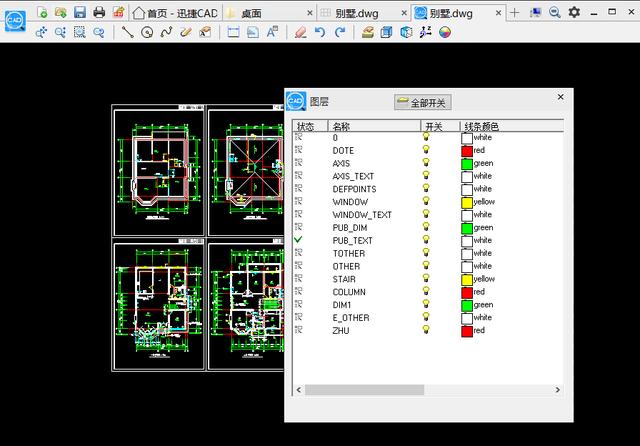Toggle the DIM1 layer lightbulb
This screenshot has height=446, width=640.
426,304
